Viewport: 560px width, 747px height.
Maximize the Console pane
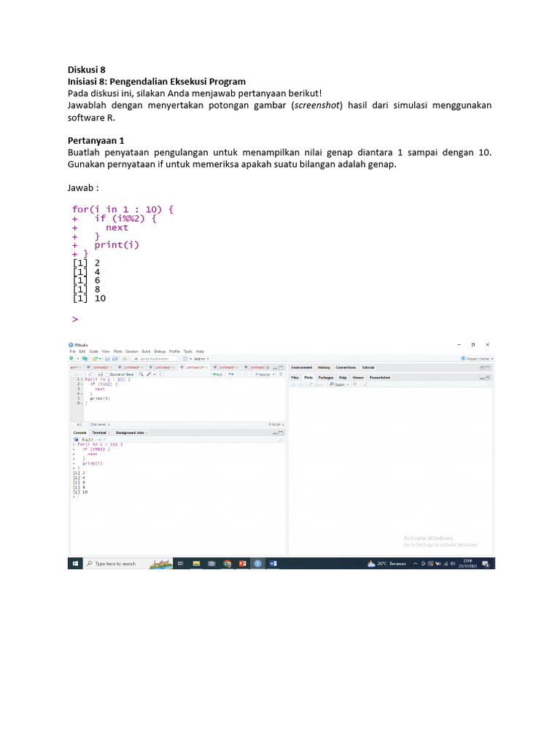click(x=281, y=433)
